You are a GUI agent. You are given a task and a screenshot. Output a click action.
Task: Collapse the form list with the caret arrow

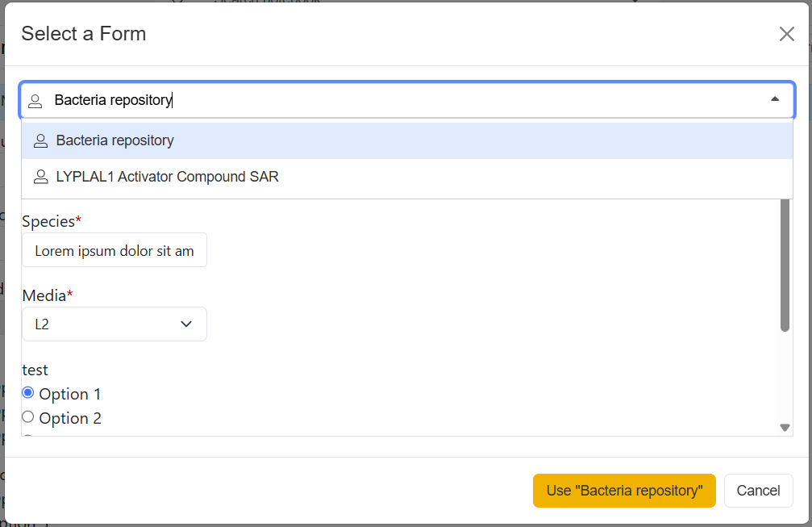[x=775, y=99]
